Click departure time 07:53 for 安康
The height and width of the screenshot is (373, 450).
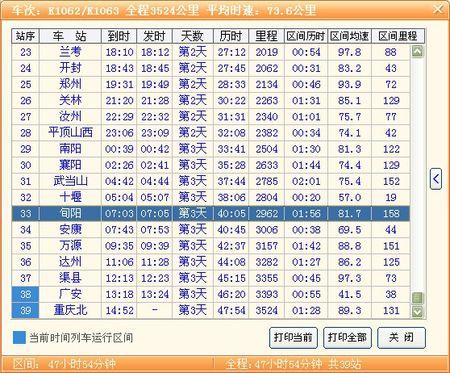[x=155, y=230]
